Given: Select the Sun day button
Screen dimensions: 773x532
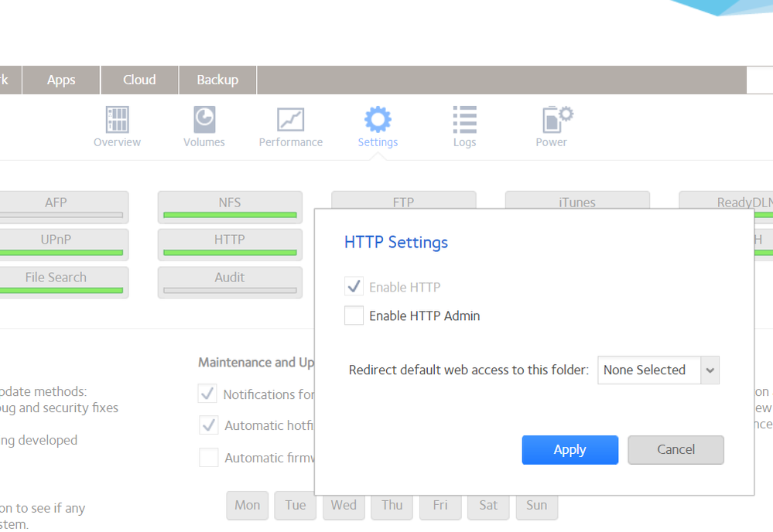Looking at the screenshot, I should click(x=537, y=507).
